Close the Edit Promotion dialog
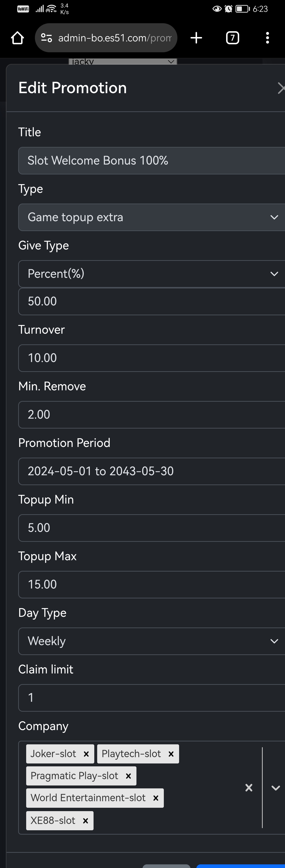 (x=281, y=88)
